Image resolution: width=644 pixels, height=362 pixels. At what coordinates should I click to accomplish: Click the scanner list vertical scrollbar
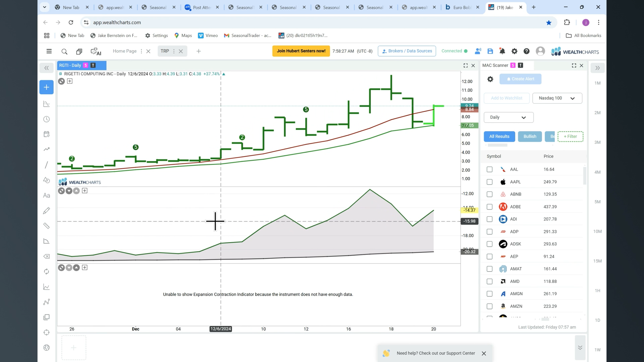(x=585, y=176)
